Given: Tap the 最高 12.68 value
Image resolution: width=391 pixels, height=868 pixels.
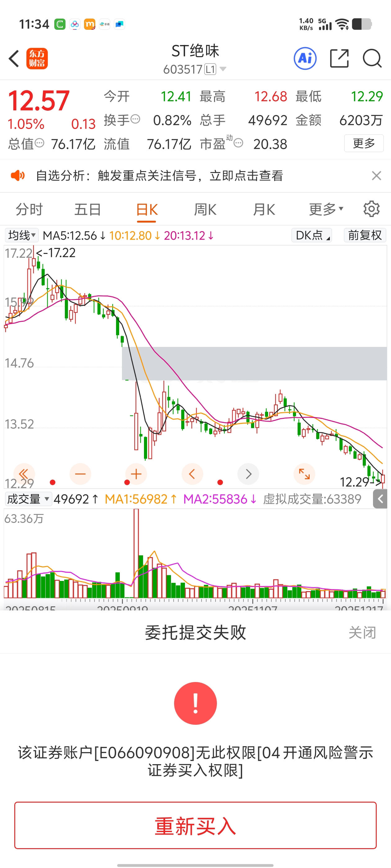Looking at the screenshot, I should coord(271,96).
